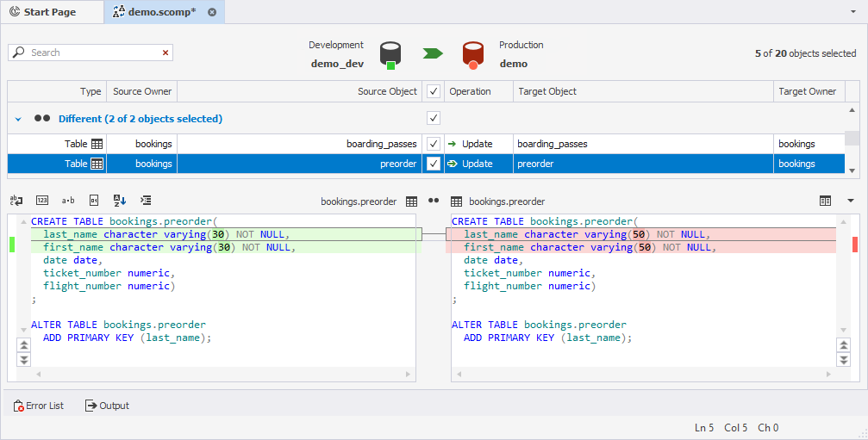Click table icon beside right bookings.preorder label
Screen dimensions: 868x440
(x=456, y=201)
